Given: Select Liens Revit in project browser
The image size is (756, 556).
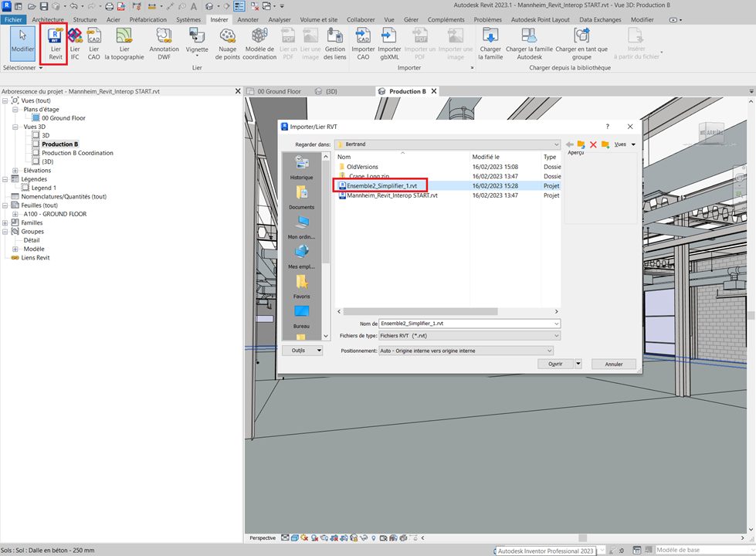Looking at the screenshot, I should tap(36, 257).
